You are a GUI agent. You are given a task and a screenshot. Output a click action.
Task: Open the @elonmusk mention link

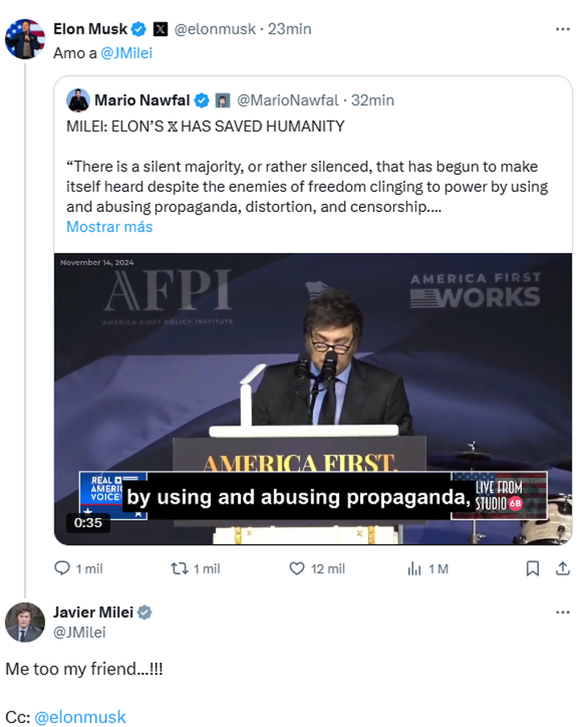[x=80, y=717]
